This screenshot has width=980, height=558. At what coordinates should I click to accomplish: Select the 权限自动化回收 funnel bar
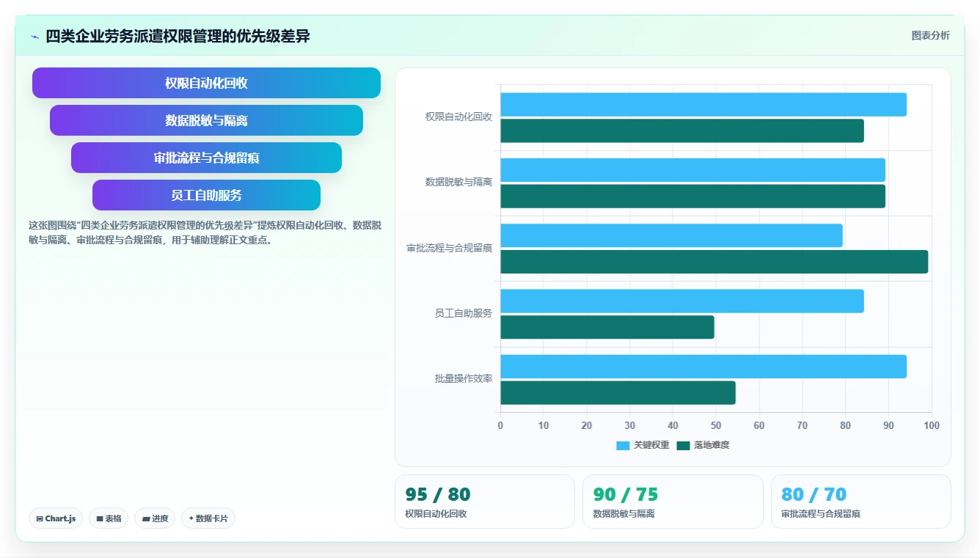click(206, 83)
